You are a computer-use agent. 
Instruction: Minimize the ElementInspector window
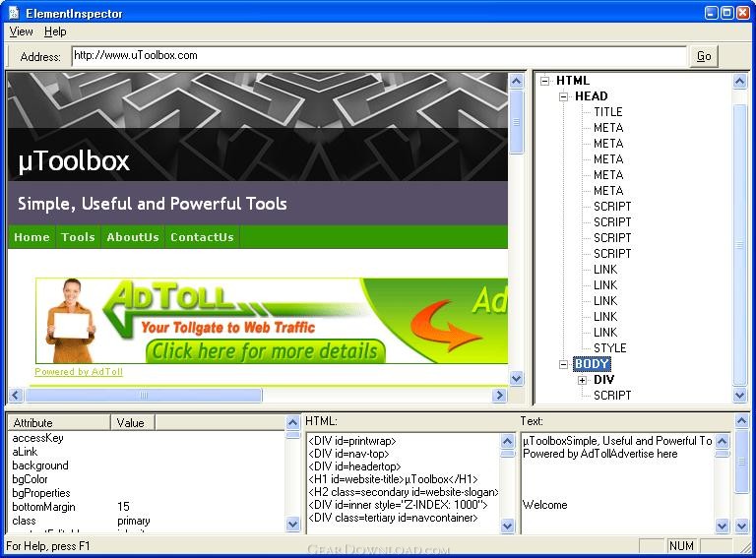(712, 13)
